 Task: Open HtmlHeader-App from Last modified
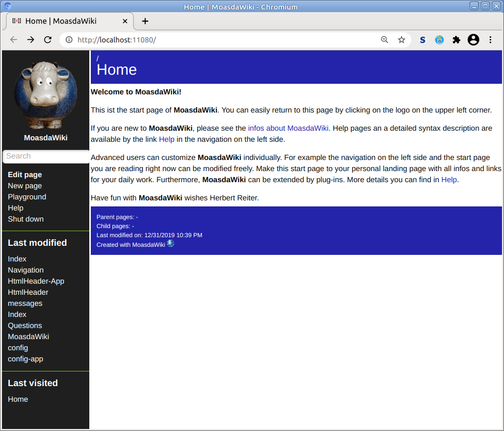coord(36,281)
